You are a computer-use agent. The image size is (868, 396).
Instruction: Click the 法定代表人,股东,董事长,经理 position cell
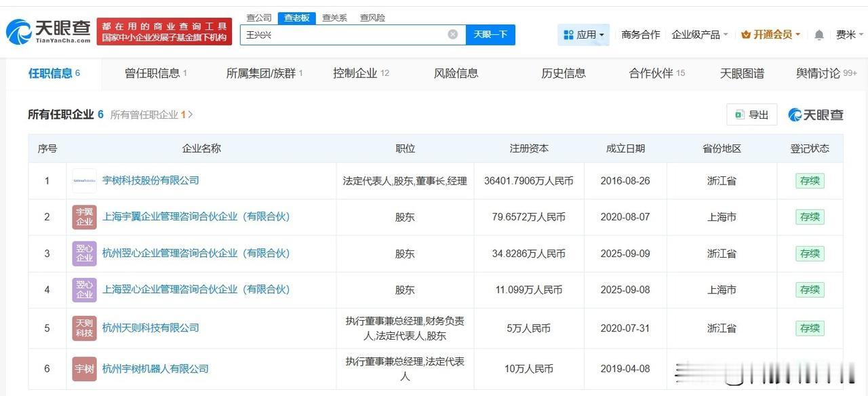pos(405,181)
